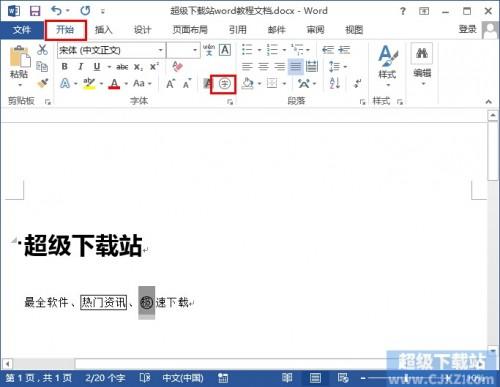Switch to the 页面布局 (Page Layout) tab
Viewport: 500px width, 387px height.
[190, 30]
